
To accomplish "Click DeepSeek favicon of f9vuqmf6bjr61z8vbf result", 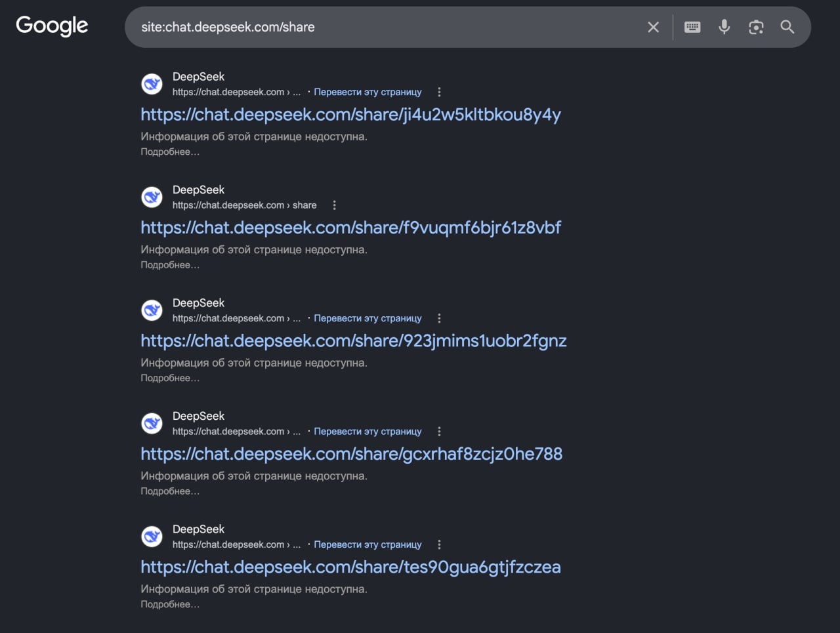I will coord(152,197).
